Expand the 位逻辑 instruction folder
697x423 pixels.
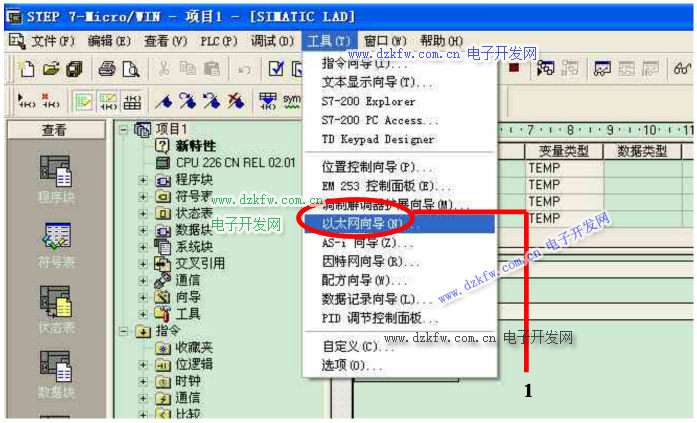click(x=143, y=365)
